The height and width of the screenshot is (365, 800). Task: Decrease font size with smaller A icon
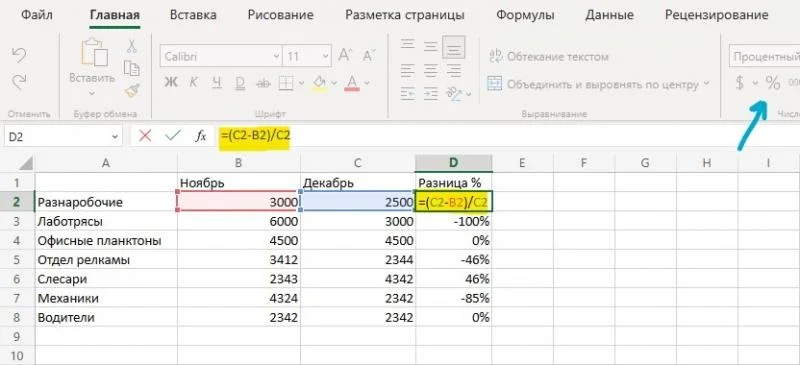[x=369, y=56]
